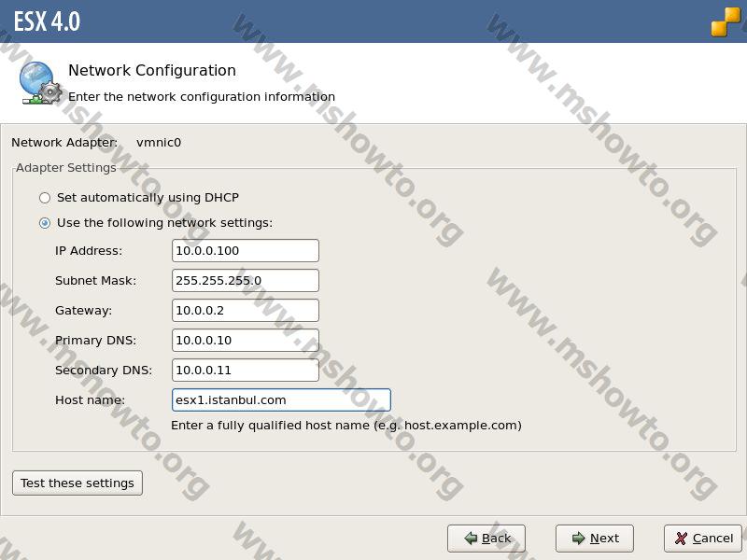Click the 'Network Configuration' heading
The width and height of the screenshot is (747, 560).
(x=152, y=71)
